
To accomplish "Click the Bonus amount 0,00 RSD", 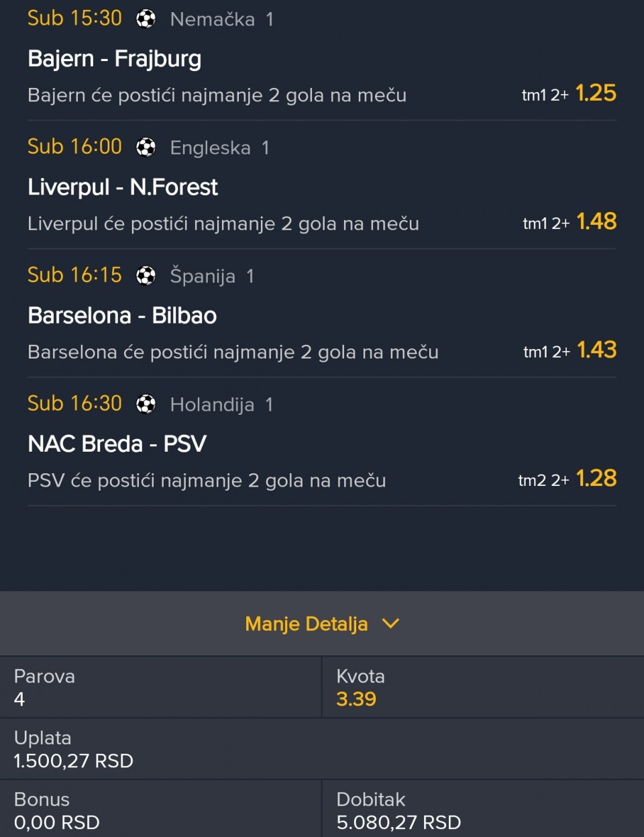I will (x=57, y=822).
